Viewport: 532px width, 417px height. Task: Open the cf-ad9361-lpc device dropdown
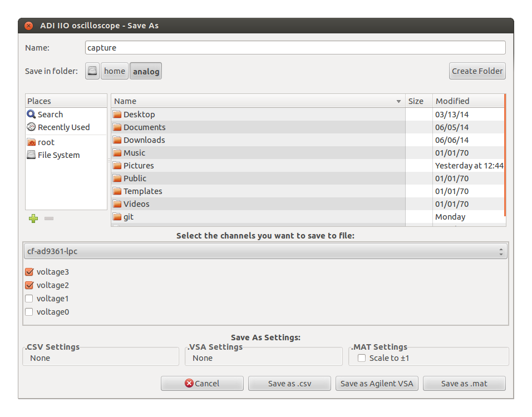point(265,251)
